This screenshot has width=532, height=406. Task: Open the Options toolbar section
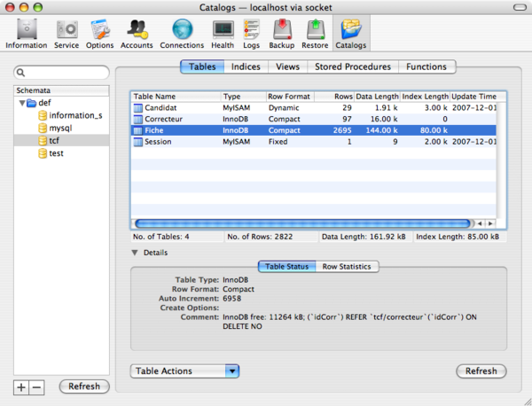(99, 33)
